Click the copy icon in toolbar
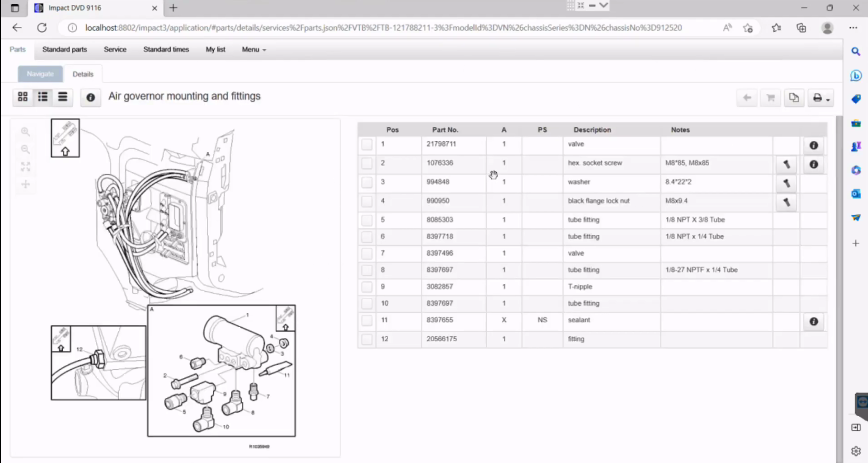Screen dimensions: 868x463 (793, 98)
